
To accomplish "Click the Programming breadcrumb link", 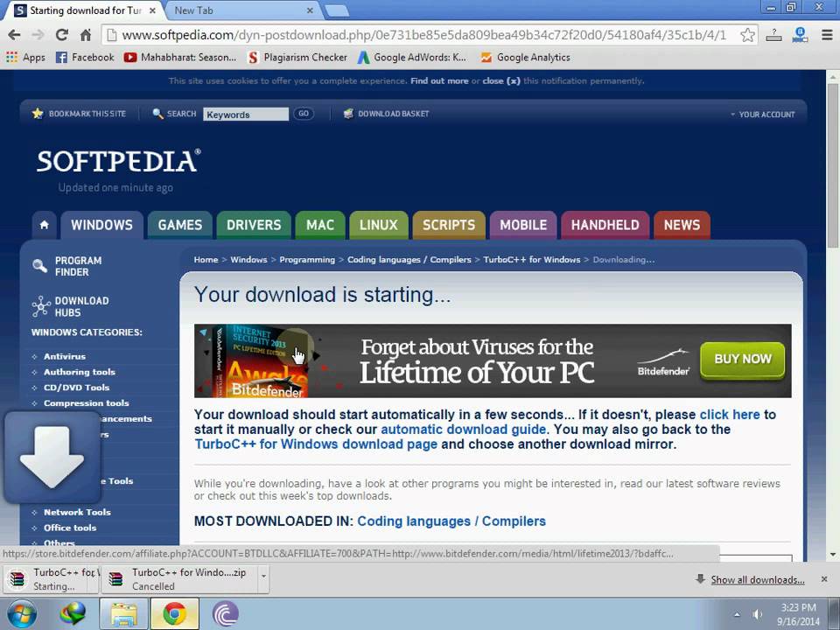I will 307,260.
